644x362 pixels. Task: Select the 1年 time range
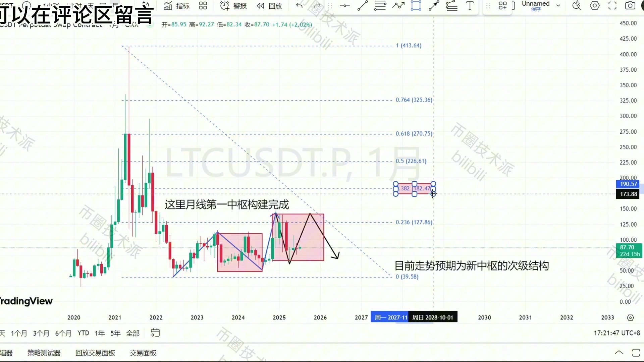(x=100, y=333)
